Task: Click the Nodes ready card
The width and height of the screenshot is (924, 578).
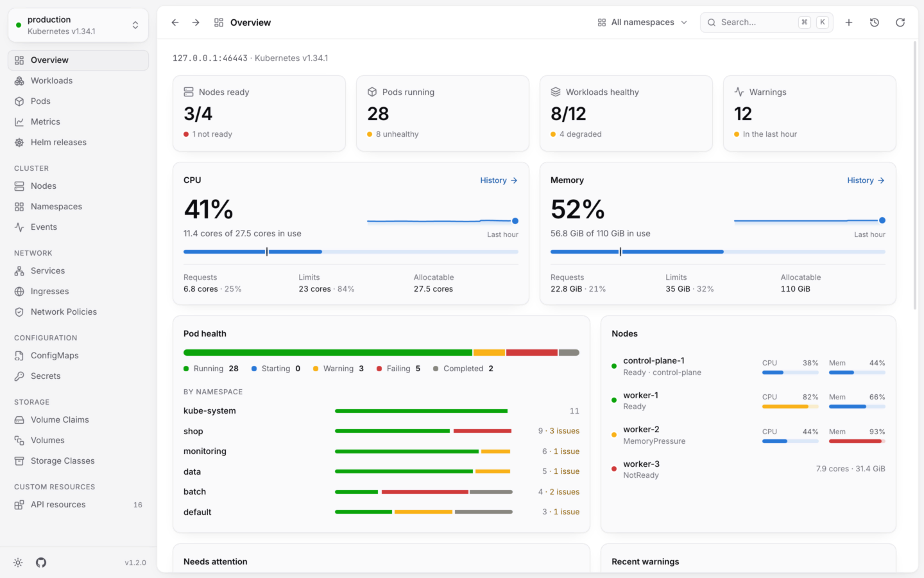Action: tap(259, 114)
